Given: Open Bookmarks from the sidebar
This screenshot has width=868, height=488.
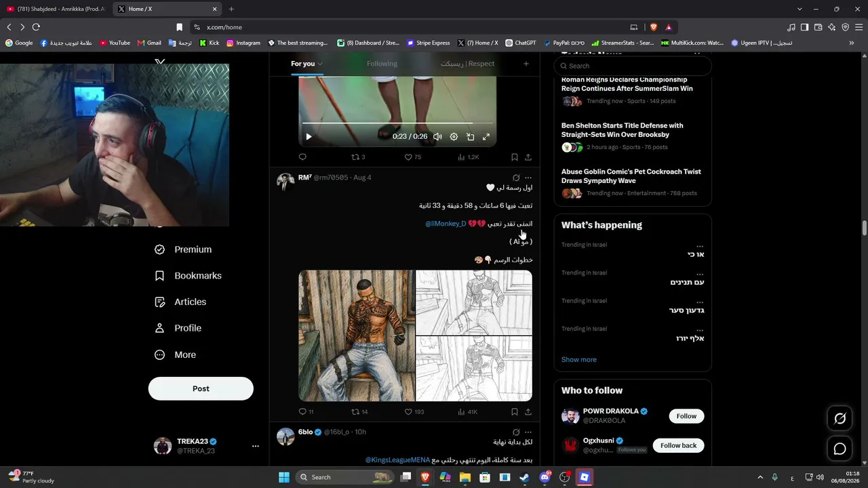Looking at the screenshot, I should click(x=188, y=276).
